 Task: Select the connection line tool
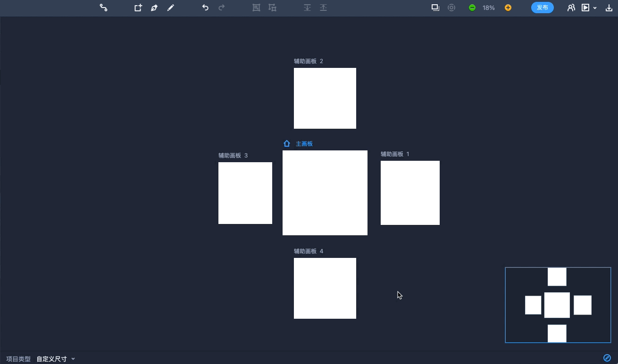[x=103, y=8]
